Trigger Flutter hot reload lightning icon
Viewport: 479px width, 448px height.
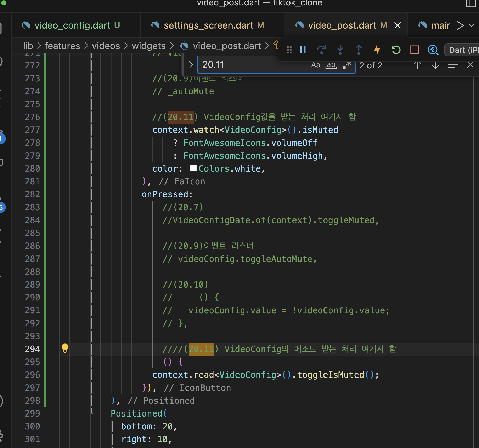[x=377, y=50]
